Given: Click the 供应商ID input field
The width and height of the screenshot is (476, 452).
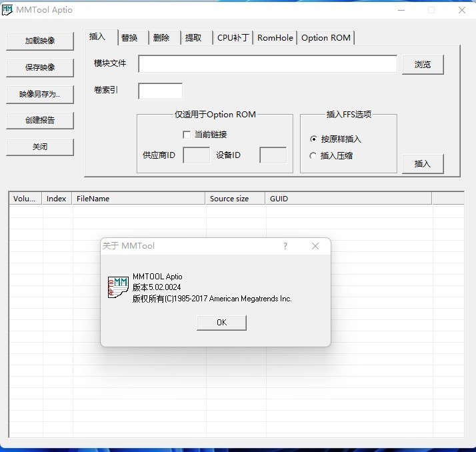Looking at the screenshot, I should tap(197, 155).
